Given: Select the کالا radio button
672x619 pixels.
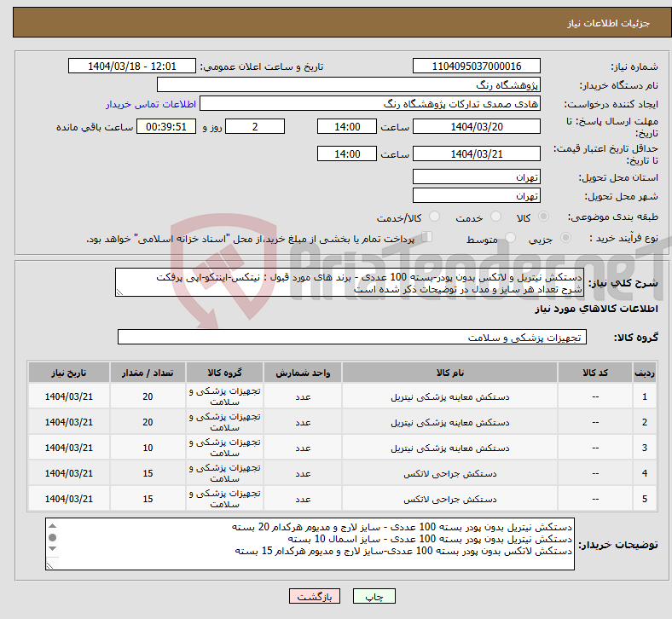Looking at the screenshot, I should point(543,217).
